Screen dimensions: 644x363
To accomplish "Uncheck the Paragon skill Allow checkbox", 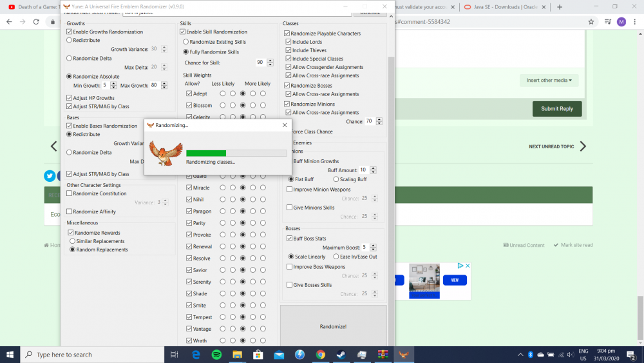I will (x=189, y=211).
